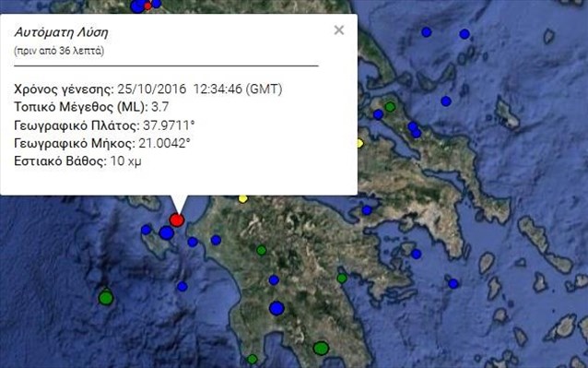Close the Αυτόματη Λύση info popup

[x=338, y=30]
